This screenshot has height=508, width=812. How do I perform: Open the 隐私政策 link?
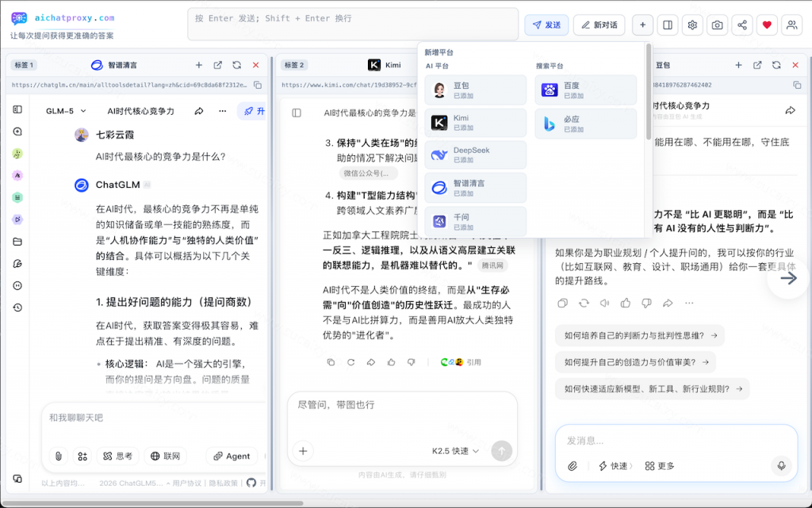(223, 483)
